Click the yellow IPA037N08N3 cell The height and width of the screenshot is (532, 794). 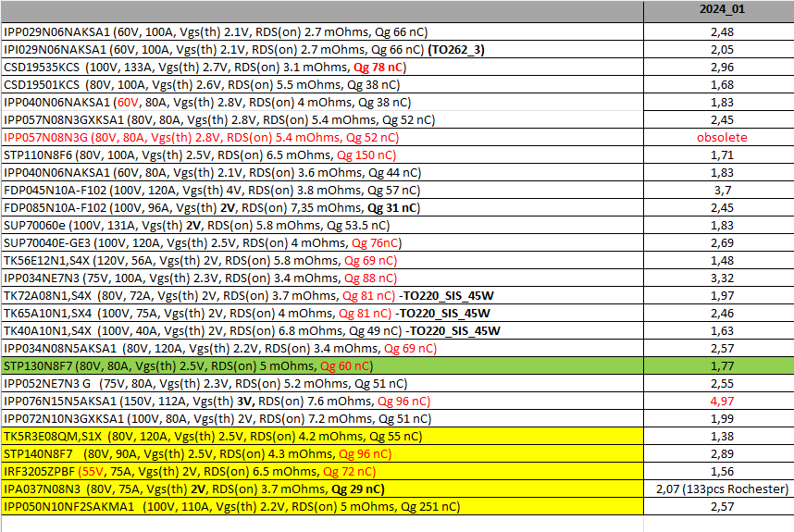(323, 489)
